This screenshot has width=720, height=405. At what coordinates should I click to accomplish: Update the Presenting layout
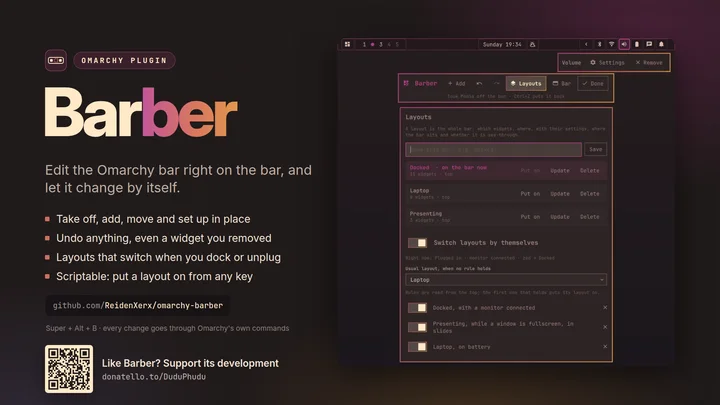click(x=560, y=217)
